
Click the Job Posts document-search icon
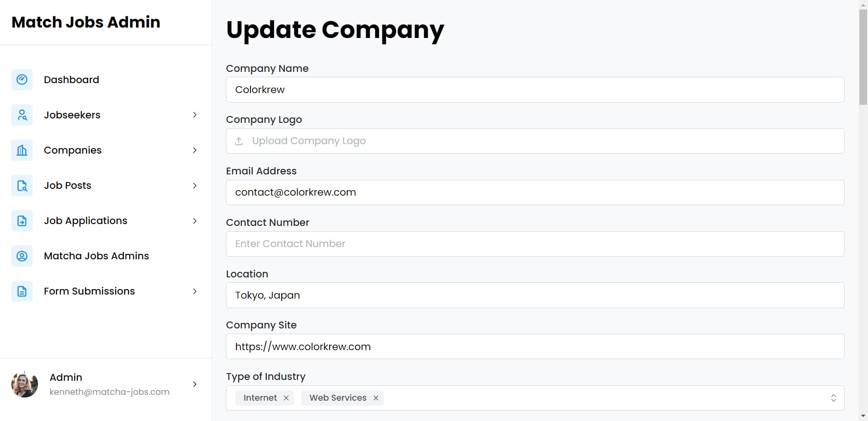[x=22, y=185]
